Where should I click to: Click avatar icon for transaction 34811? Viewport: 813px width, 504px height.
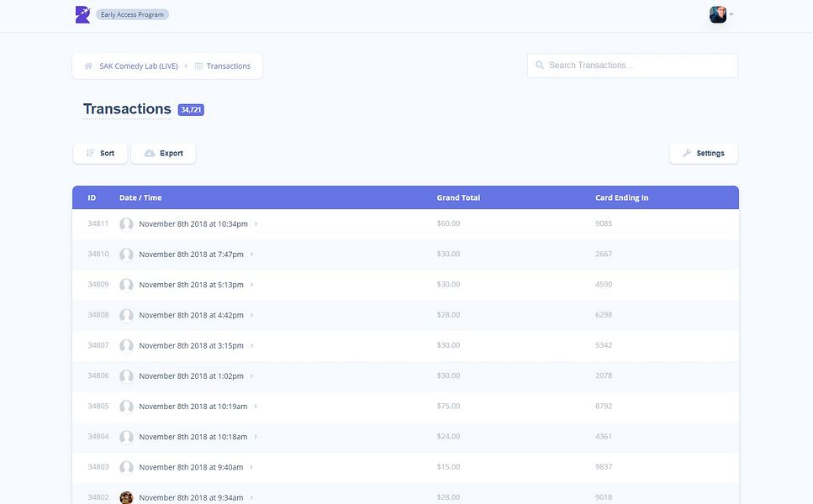point(126,224)
